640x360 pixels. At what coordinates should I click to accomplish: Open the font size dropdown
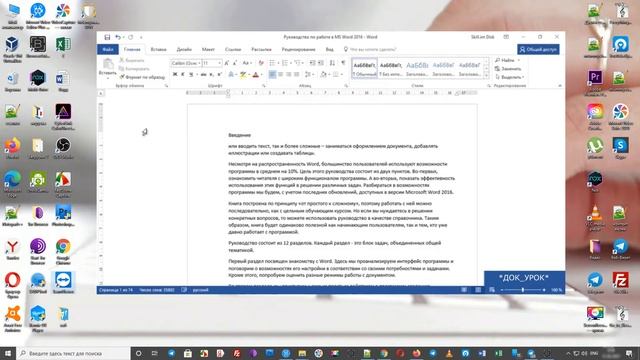click(220, 63)
